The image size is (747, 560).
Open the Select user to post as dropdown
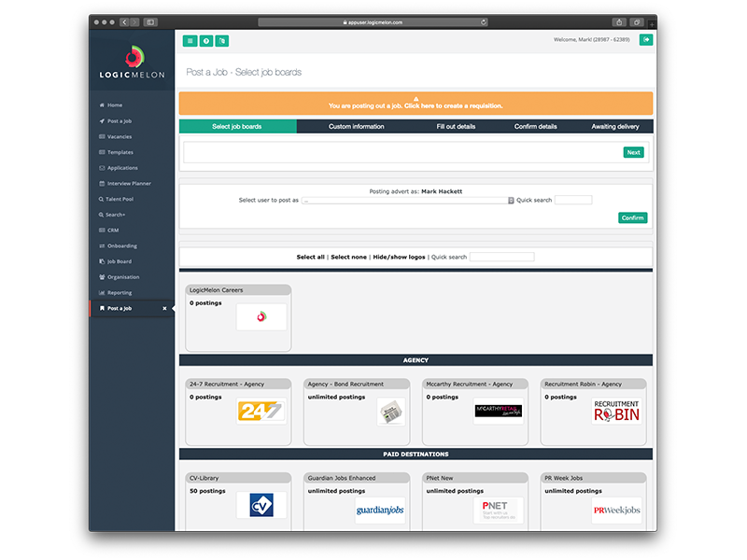click(x=408, y=201)
